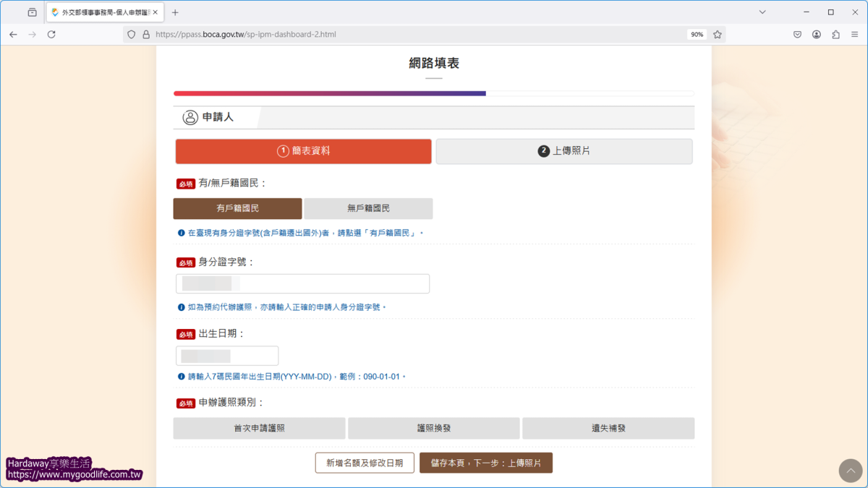Click the tracking protection shield icon
This screenshot has height=488, width=868.
coord(131,34)
